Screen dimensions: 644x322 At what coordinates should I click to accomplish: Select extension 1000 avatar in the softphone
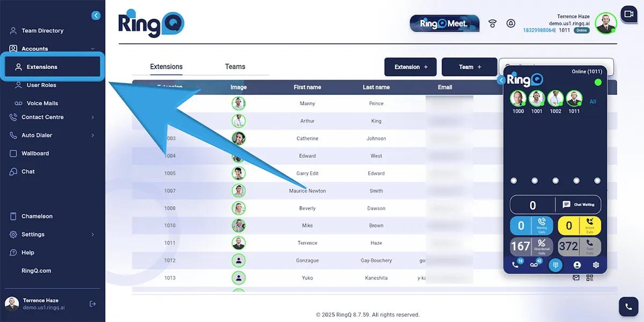pyautogui.click(x=518, y=98)
